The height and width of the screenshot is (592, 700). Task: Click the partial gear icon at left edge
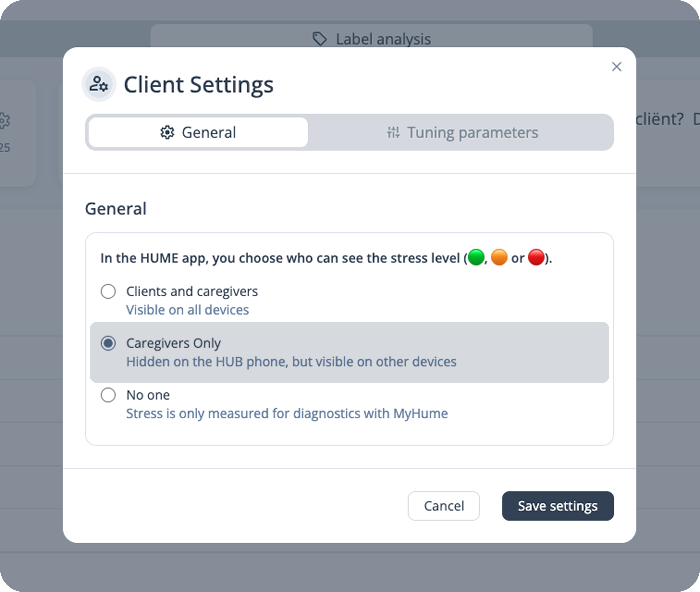click(x=5, y=120)
